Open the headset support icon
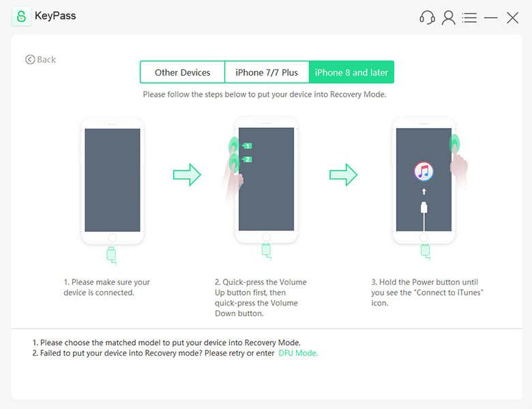Screen dimensions: 532x409 click(428, 18)
